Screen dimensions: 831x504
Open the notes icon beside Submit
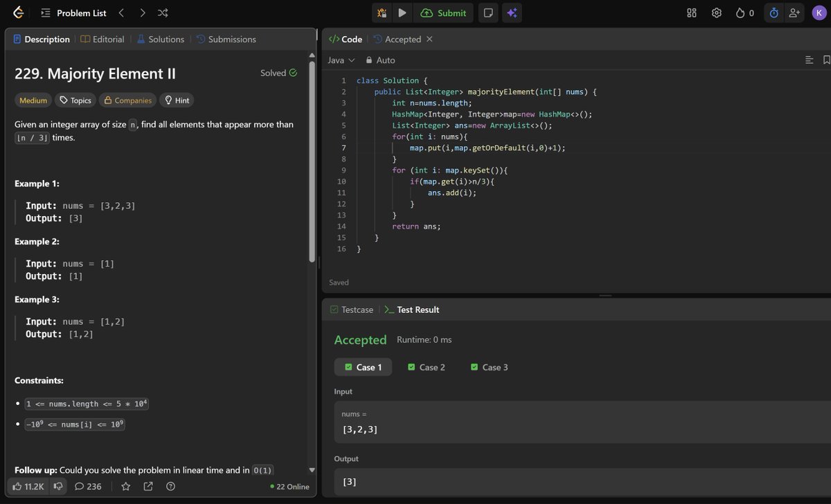pyautogui.click(x=488, y=12)
